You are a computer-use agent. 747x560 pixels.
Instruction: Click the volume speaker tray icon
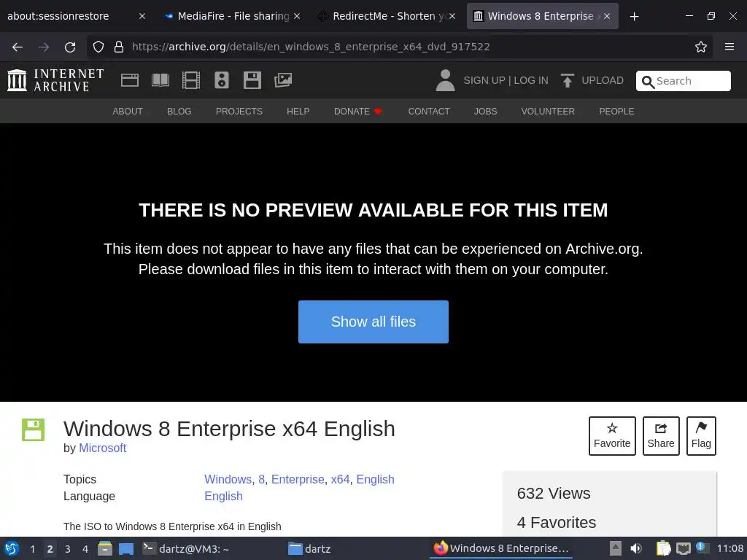tap(636, 548)
